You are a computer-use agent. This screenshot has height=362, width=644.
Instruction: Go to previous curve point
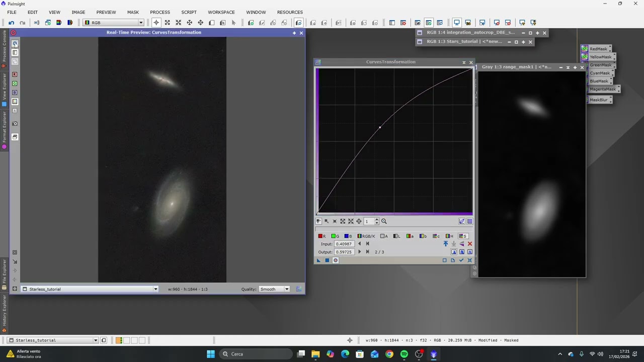(359, 244)
